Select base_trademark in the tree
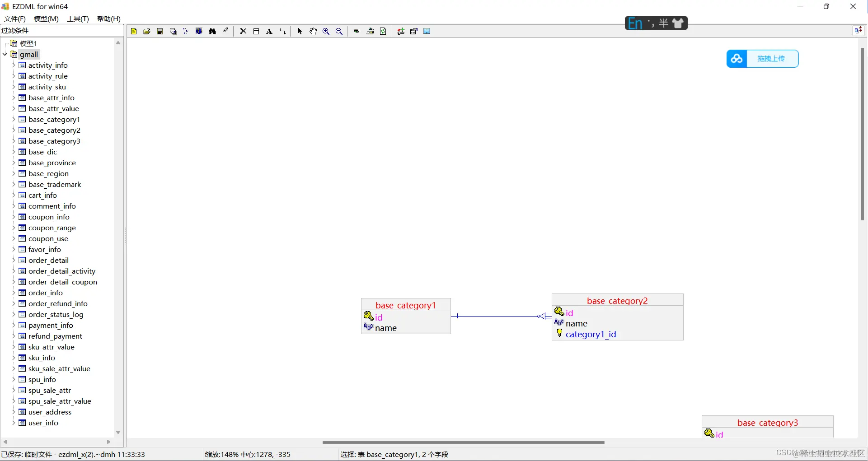This screenshot has height=461, width=868. pos(55,184)
